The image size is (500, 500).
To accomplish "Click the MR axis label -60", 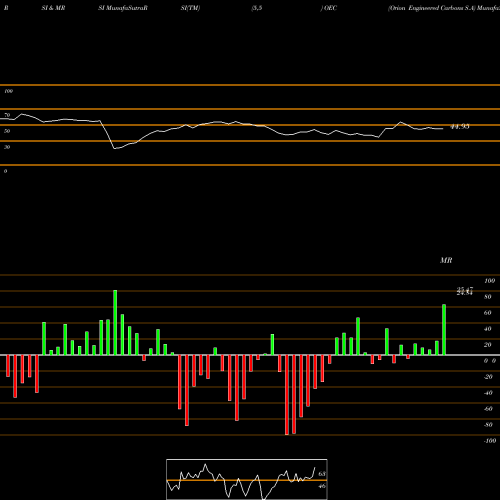I will (488, 409).
